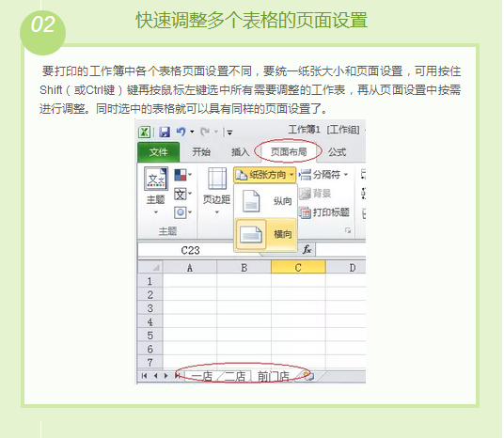504x438 pixels.
Task: Undo the last action
Action: 181,132
